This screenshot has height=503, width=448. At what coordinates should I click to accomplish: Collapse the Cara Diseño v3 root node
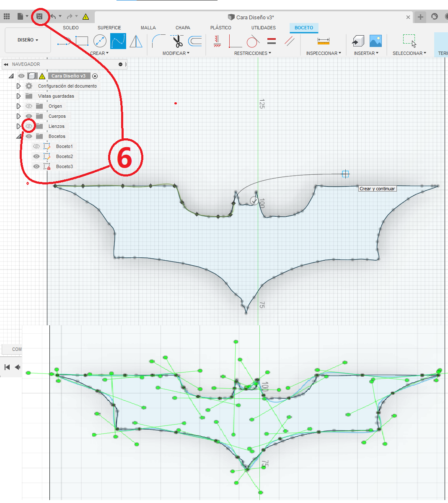pos(11,76)
